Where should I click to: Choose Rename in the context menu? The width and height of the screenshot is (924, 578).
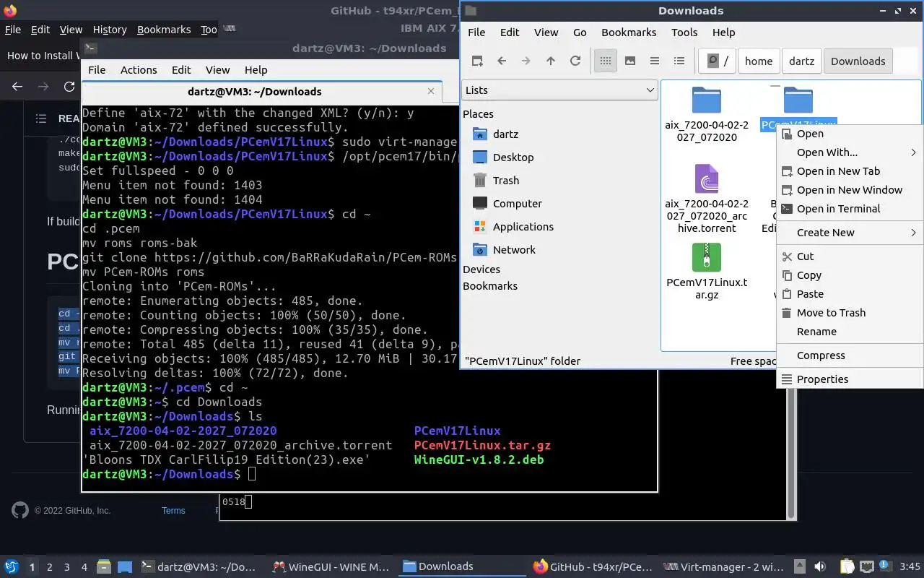[x=850, y=332]
